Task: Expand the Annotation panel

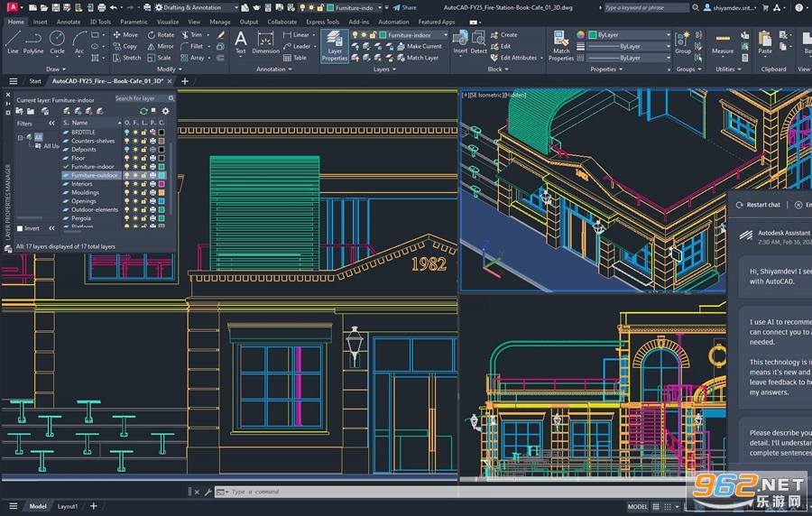Action: click(273, 69)
